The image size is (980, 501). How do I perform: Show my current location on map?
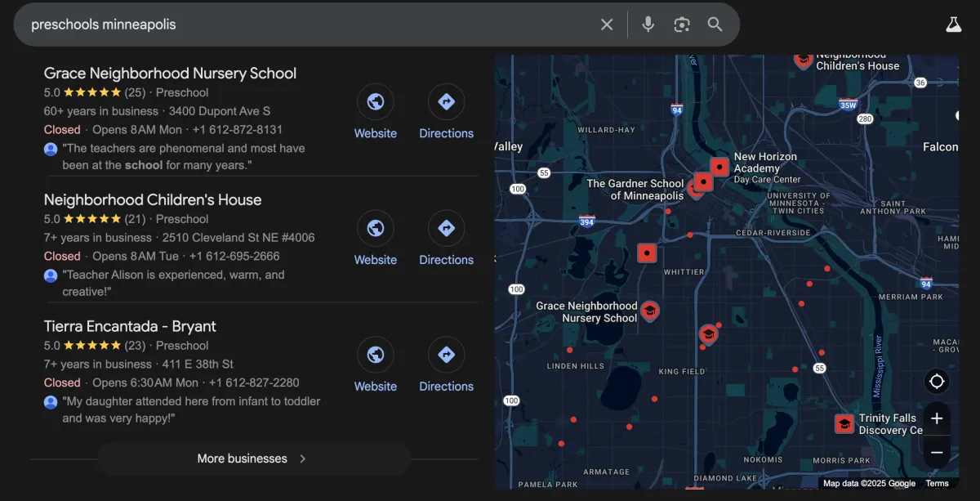click(x=937, y=382)
